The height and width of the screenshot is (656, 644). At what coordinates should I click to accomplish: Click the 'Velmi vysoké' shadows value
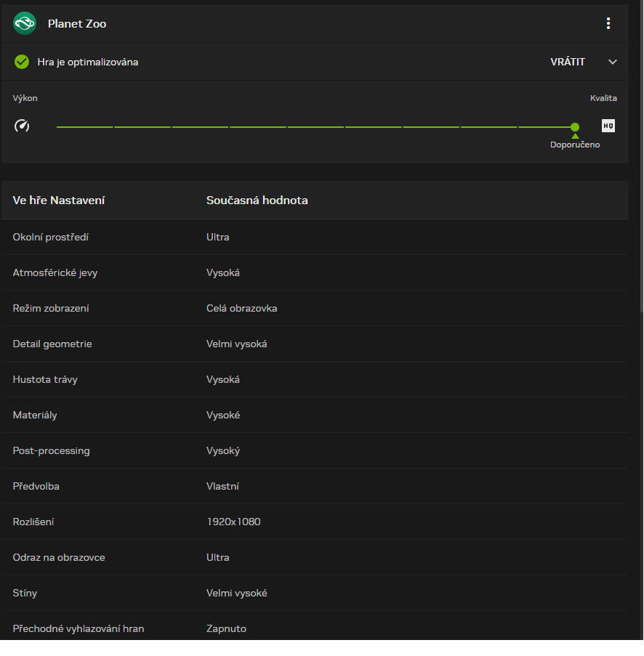tap(236, 593)
